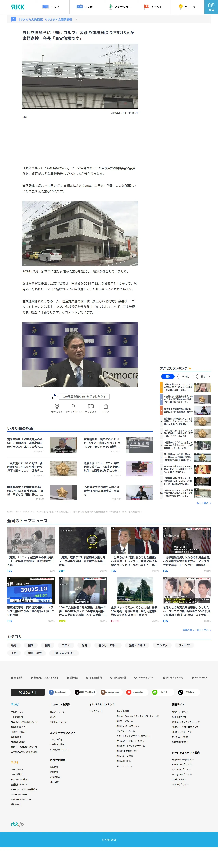The height and width of the screenshot is (868, 218).
Task: Open the ranking item 8 ゆるキャラ thumbnail
Action: pos(203,469)
